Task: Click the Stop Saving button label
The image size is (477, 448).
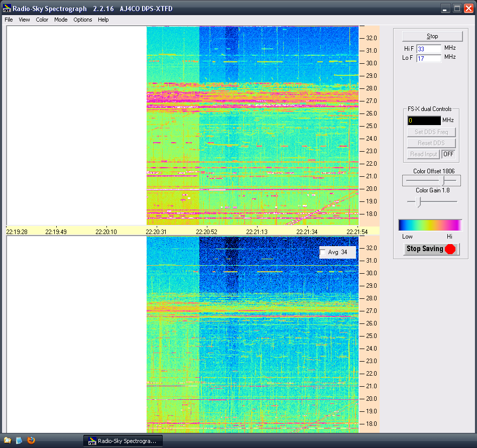Action: [425, 249]
